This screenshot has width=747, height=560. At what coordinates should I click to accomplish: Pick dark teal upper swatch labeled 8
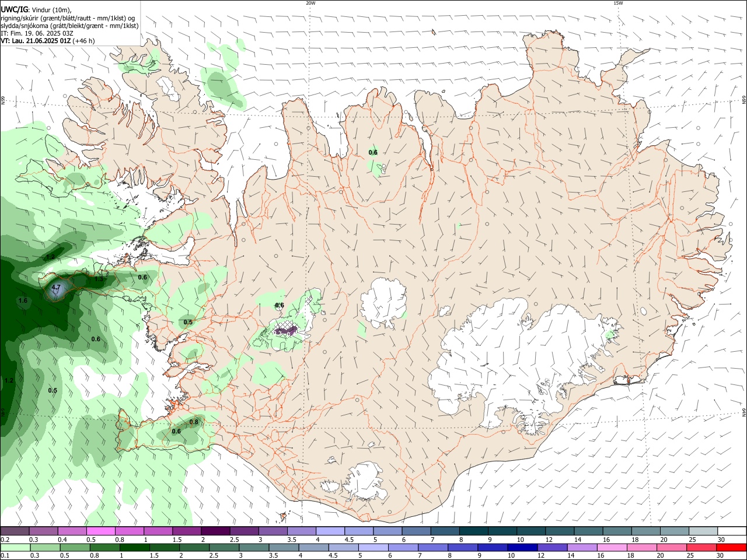[x=473, y=531]
